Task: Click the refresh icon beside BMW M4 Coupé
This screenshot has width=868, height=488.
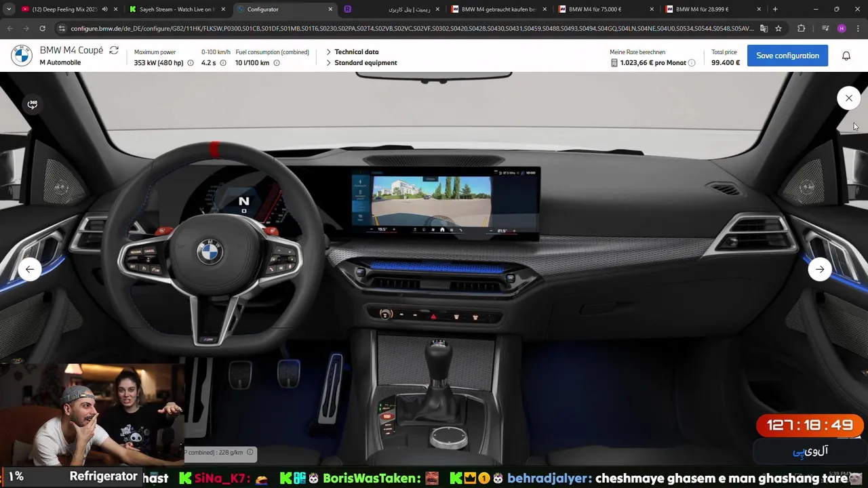Action: pyautogui.click(x=114, y=51)
